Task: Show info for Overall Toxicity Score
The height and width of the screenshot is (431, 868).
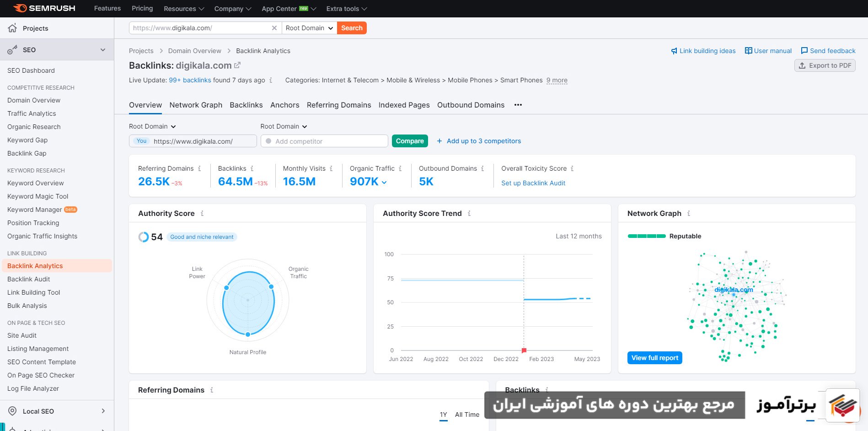Action: [x=572, y=168]
